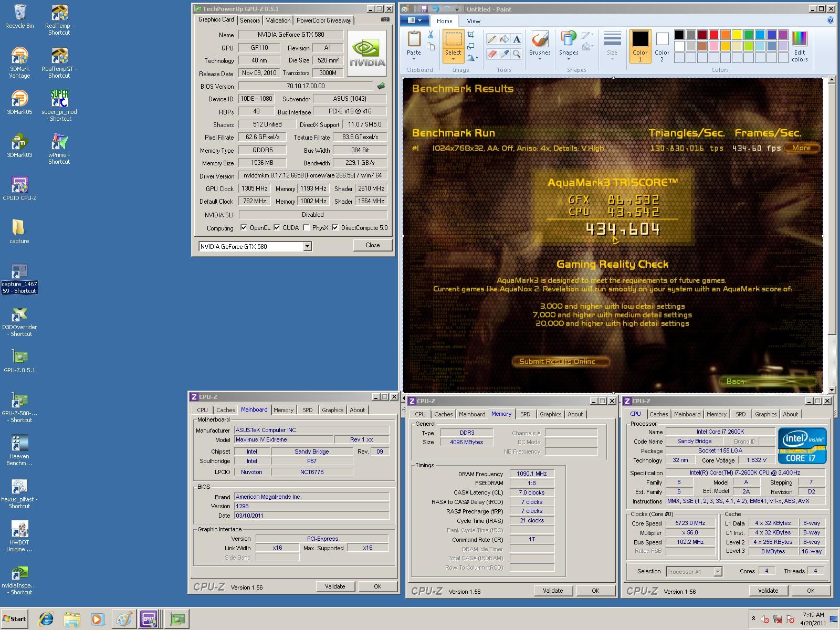Open the Validation tab in GPU-Z
This screenshot has width=840, height=630.
pos(278,20)
